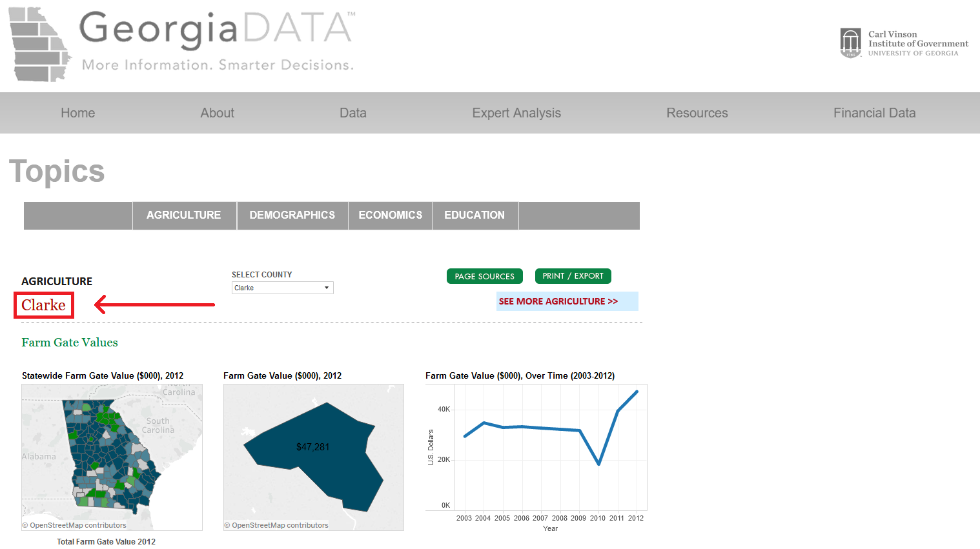The height and width of the screenshot is (549, 980).
Task: Click OpenStreetMap contributors under the county map
Action: 276,525
